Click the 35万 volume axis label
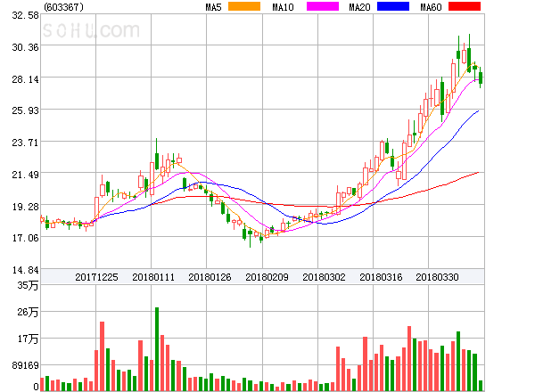 click(28, 285)
